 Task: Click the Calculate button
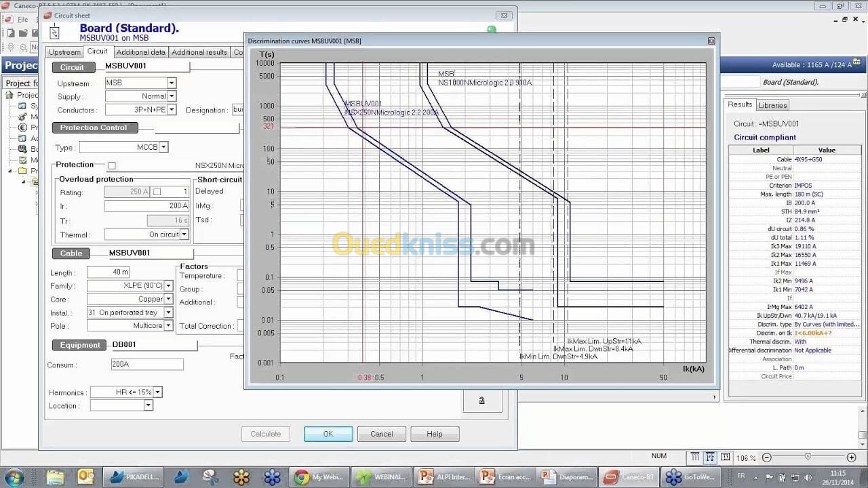pos(266,434)
